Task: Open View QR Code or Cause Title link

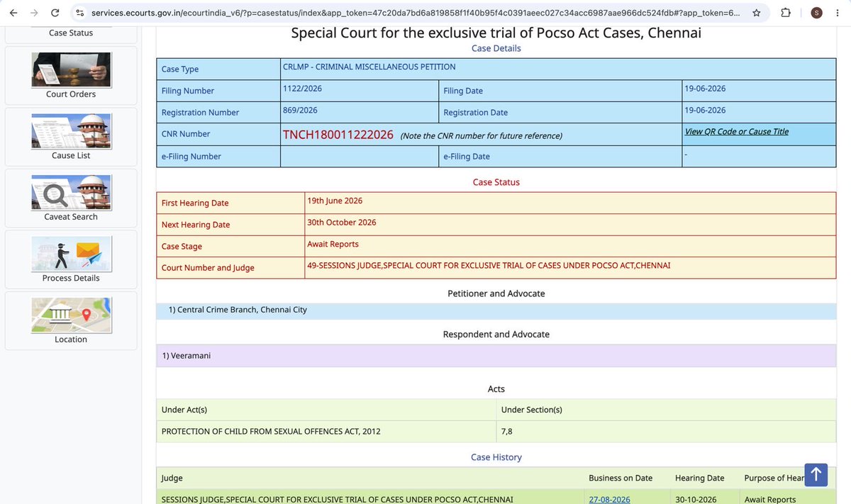Action: (x=736, y=132)
